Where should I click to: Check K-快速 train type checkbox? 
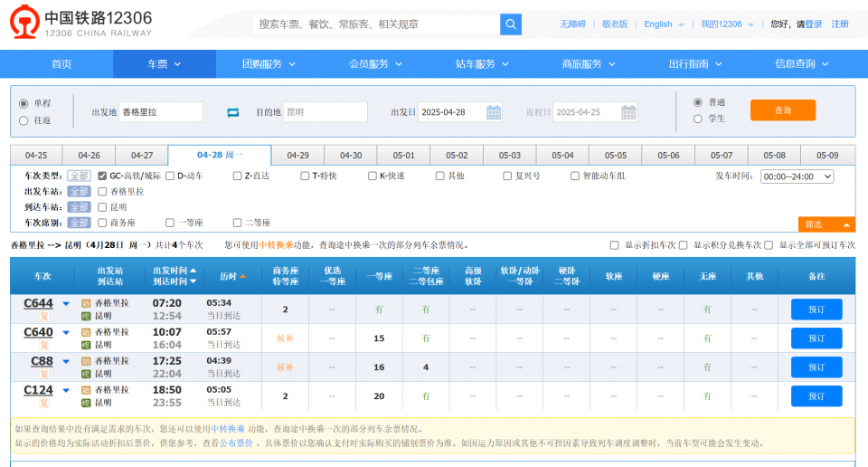click(373, 176)
